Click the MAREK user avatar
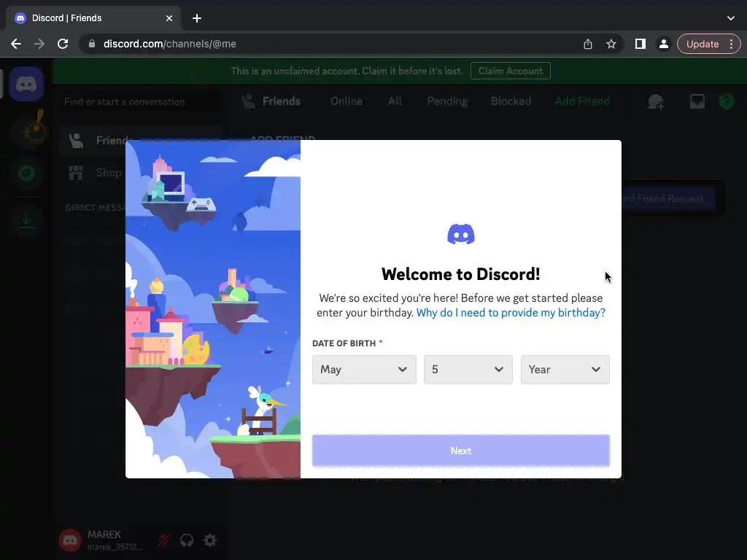747x560 pixels. (70, 540)
